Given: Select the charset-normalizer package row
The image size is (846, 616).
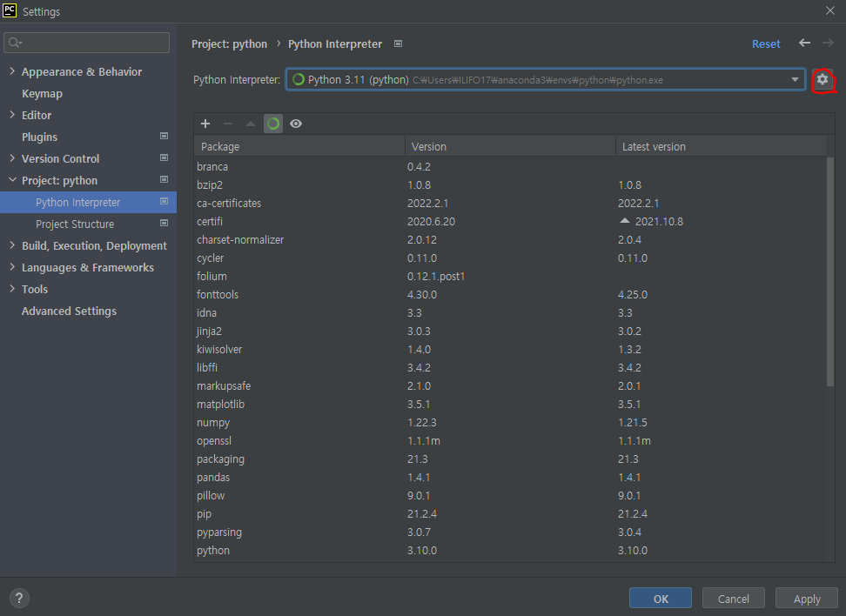Looking at the screenshot, I should click(x=510, y=240).
